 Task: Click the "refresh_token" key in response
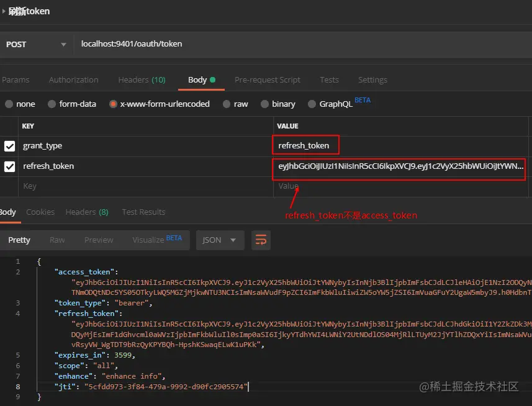[x=86, y=314]
